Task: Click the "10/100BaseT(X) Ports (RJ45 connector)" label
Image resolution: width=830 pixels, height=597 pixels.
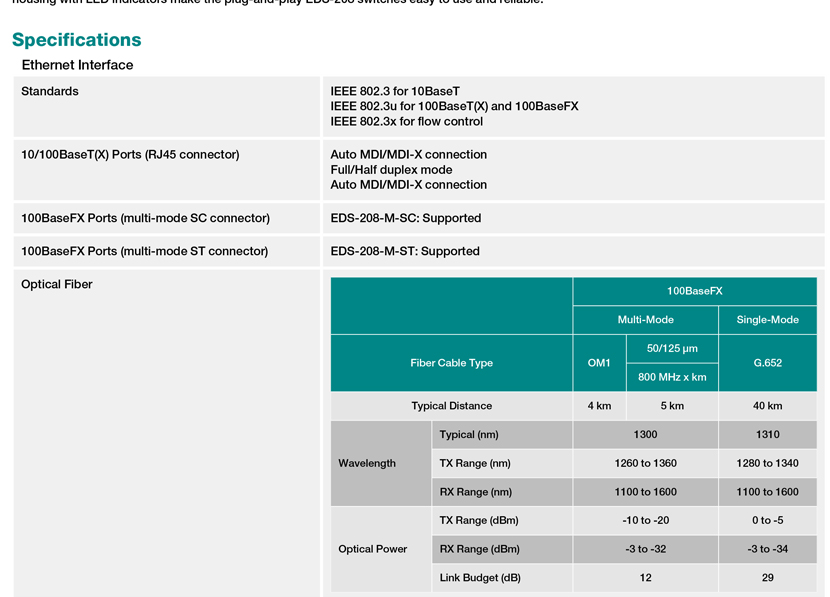Action: 130,155
